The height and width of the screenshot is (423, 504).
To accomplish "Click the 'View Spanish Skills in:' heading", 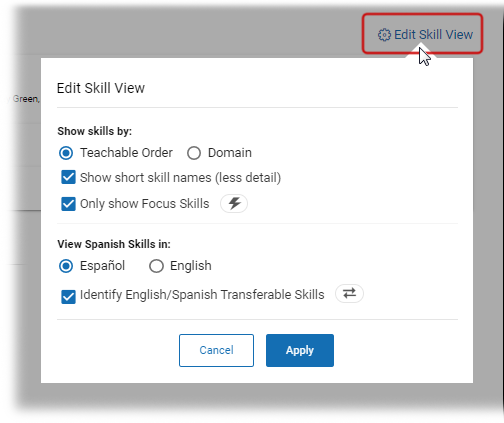I will point(114,244).
